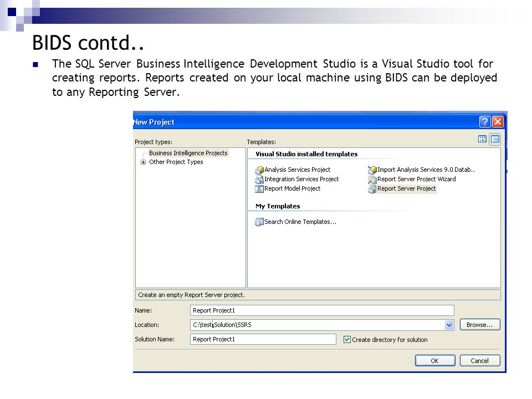532x399 pixels.
Task: Click the Visual Studio installed templates header
Action: click(x=306, y=154)
